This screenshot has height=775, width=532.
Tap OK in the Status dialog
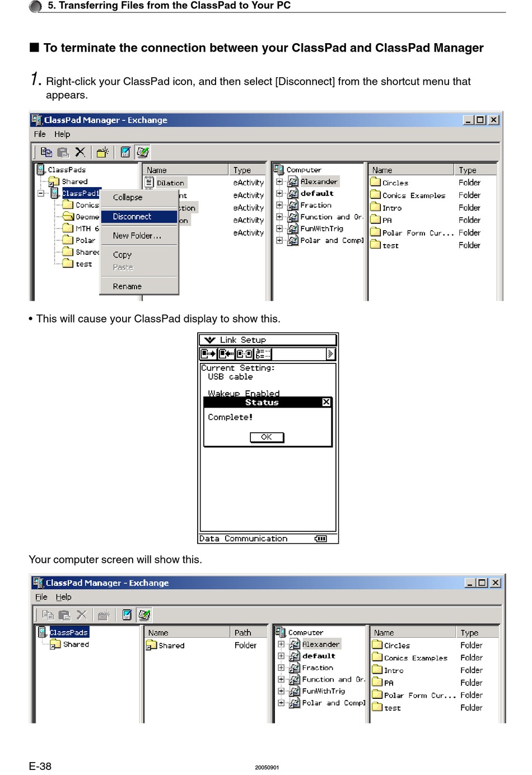pyautogui.click(x=267, y=437)
